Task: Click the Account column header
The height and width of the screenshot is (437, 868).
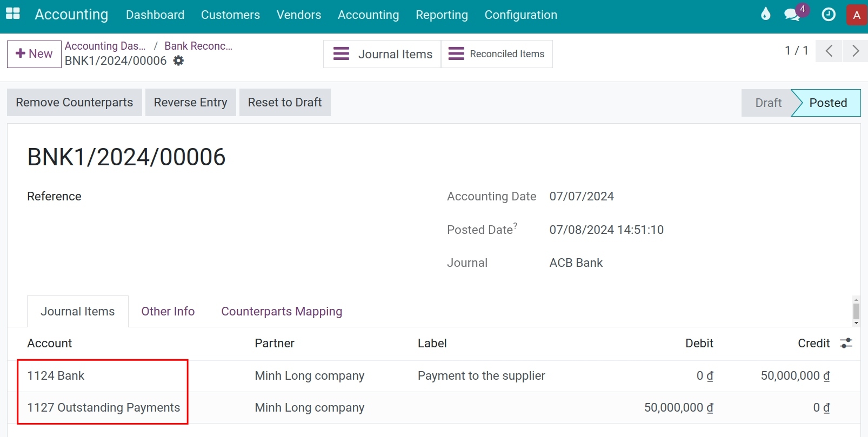Action: [x=50, y=344]
